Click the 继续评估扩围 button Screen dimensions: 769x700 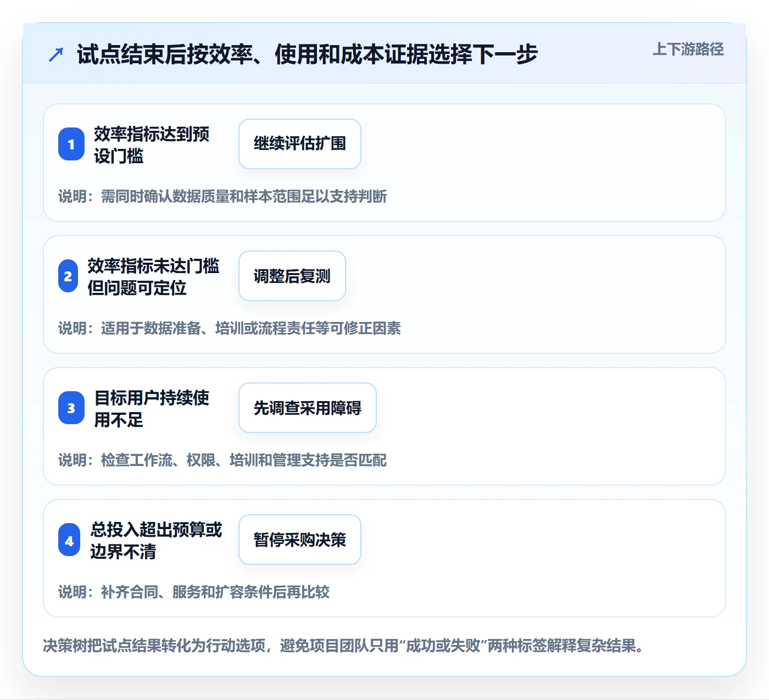tap(300, 144)
